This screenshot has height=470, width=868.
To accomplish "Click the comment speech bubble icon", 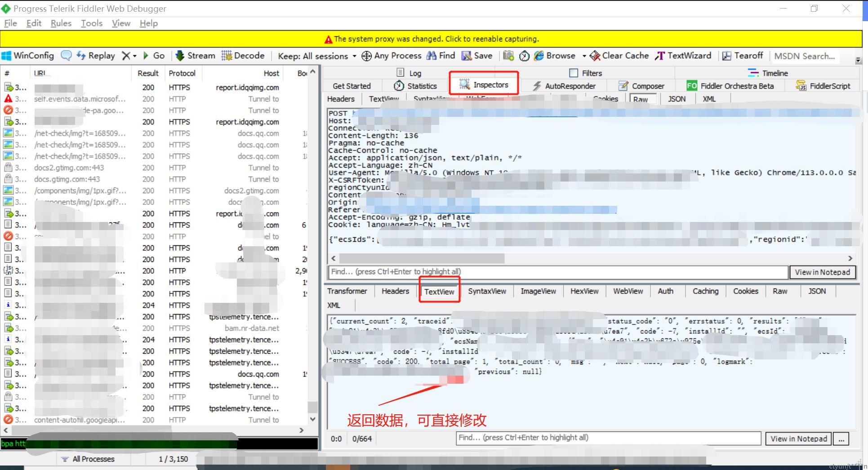I will [x=66, y=56].
